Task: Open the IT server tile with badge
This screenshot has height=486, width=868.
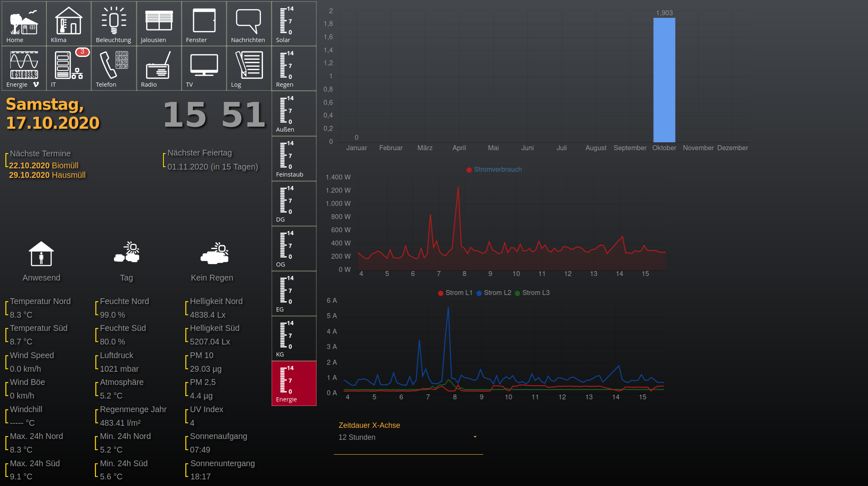Action: (x=69, y=68)
